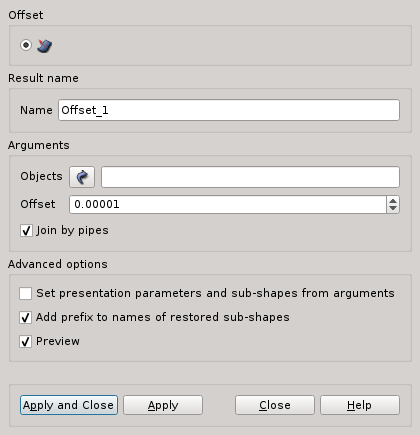Uncheck Add prefix to names checkbox
This screenshot has height=435, width=420.
point(26,318)
